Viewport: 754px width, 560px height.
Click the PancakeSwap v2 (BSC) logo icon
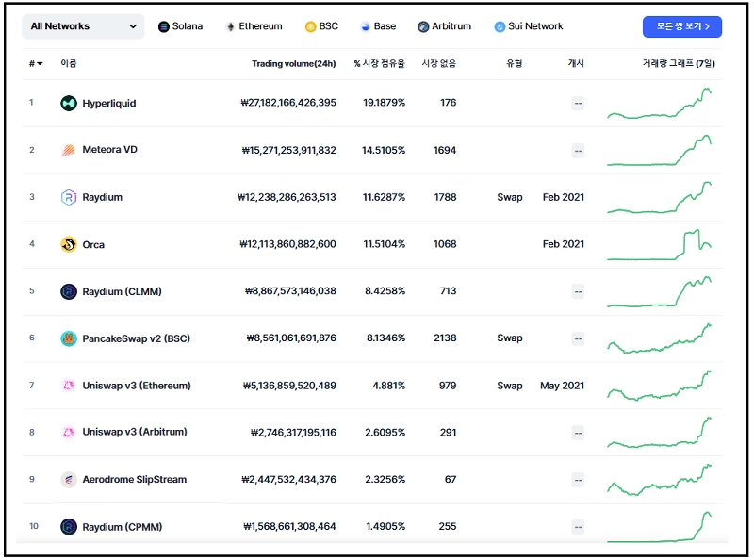[x=68, y=338]
